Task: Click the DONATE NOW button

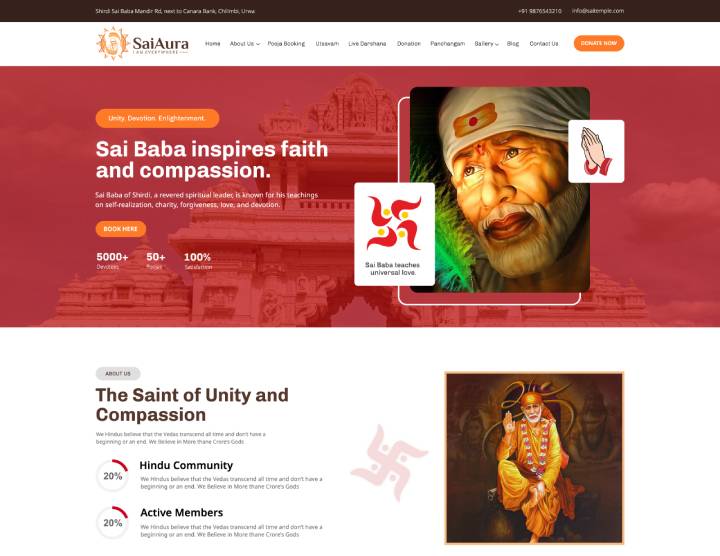Action: pyautogui.click(x=599, y=43)
